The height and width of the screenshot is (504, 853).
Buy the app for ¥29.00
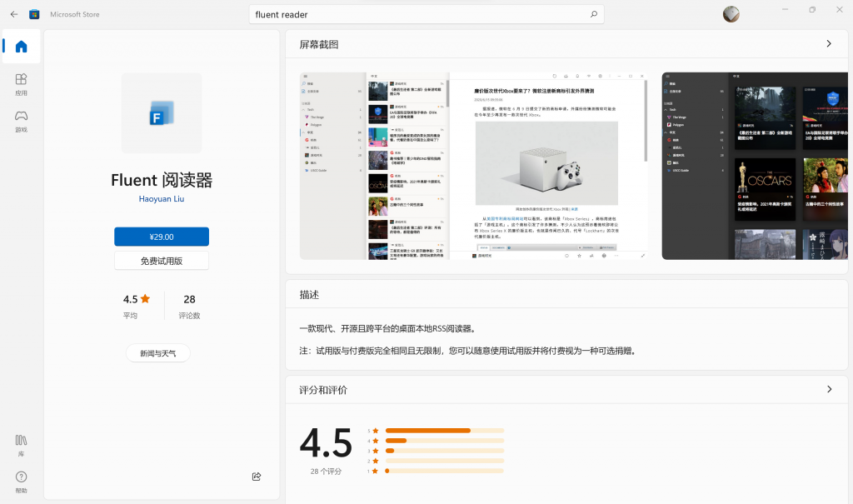point(162,237)
